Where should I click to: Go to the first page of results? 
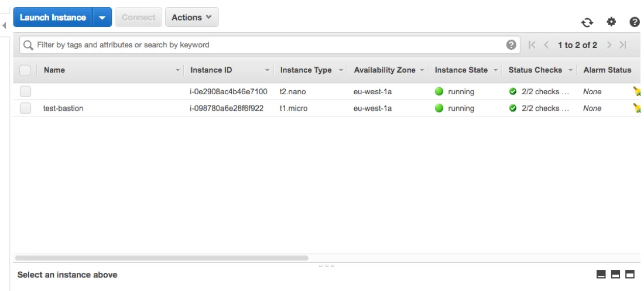(x=532, y=45)
